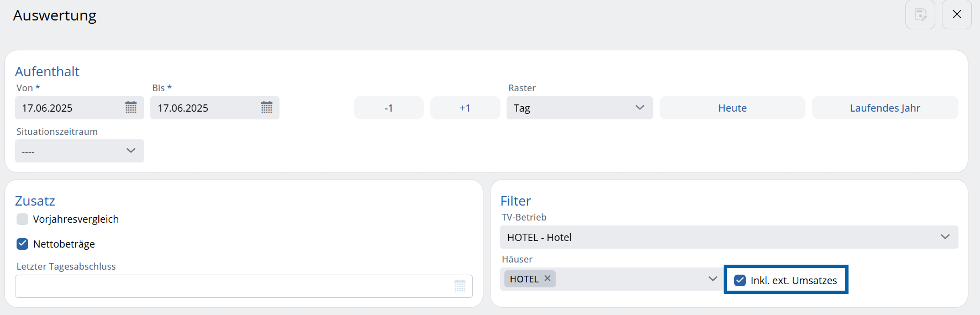
Task: Select Laufendes Jahr date range
Action: coord(884,108)
